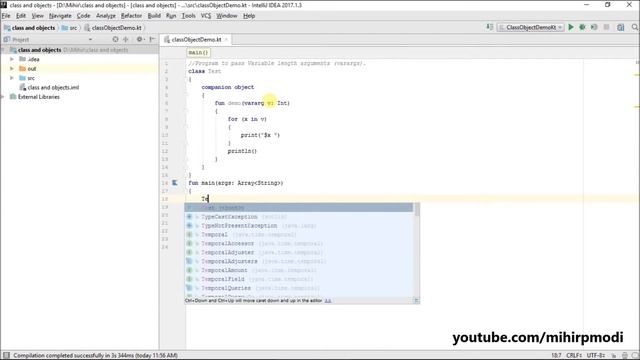This screenshot has width=640, height=360.
Task: Open Search Everywhere magnifier icon
Action: click(x=635, y=27)
